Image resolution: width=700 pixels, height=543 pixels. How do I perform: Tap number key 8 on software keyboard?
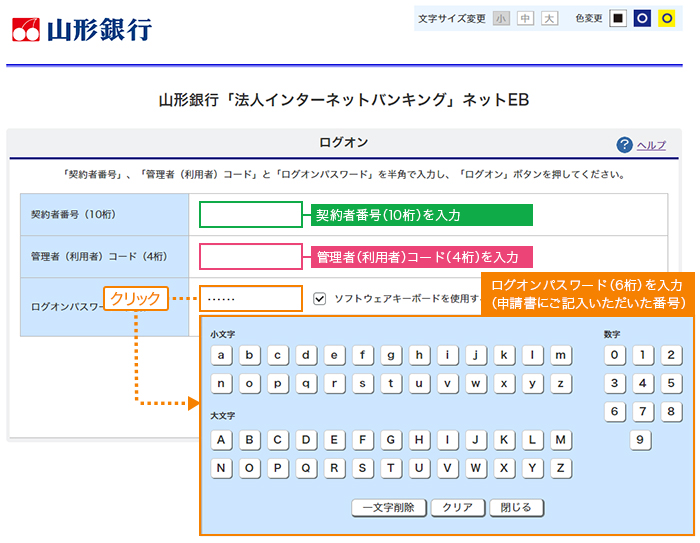[671, 412]
